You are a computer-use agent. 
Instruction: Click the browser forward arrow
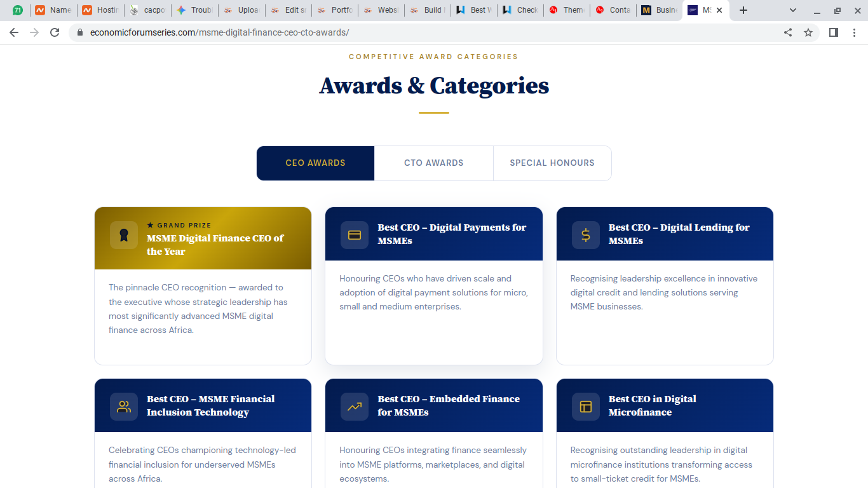click(34, 32)
